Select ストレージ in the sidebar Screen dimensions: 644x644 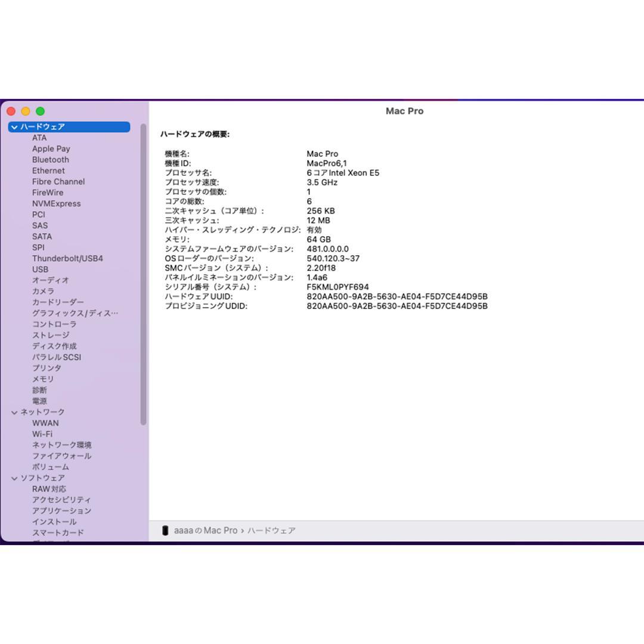(x=51, y=335)
